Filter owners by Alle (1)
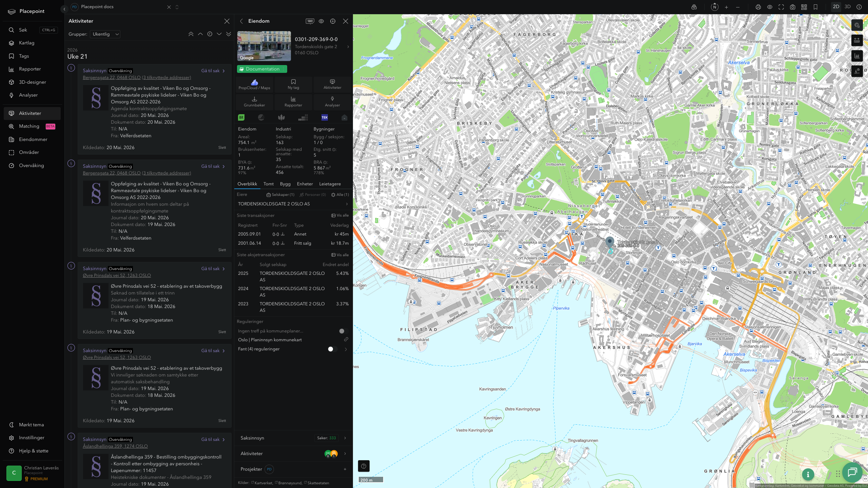The image size is (868, 488). 340,195
